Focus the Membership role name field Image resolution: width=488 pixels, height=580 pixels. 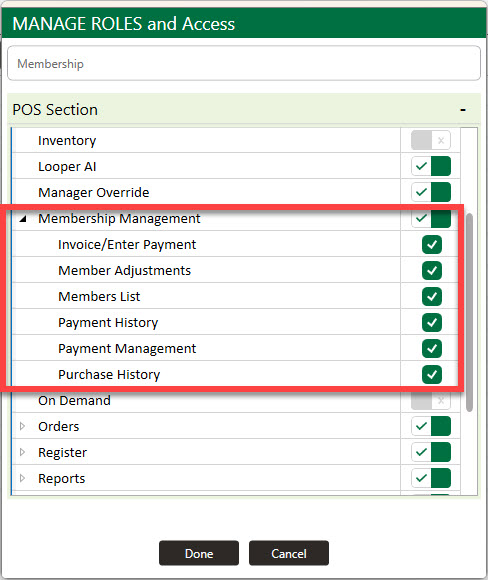(x=244, y=63)
